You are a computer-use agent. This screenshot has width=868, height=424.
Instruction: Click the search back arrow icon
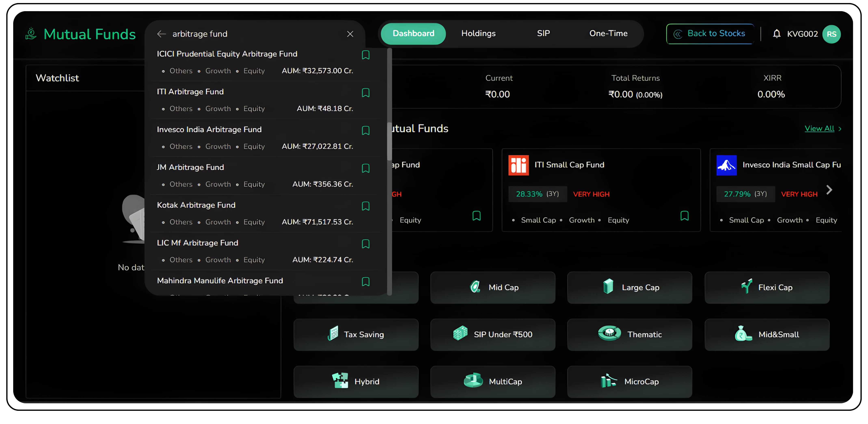(161, 34)
